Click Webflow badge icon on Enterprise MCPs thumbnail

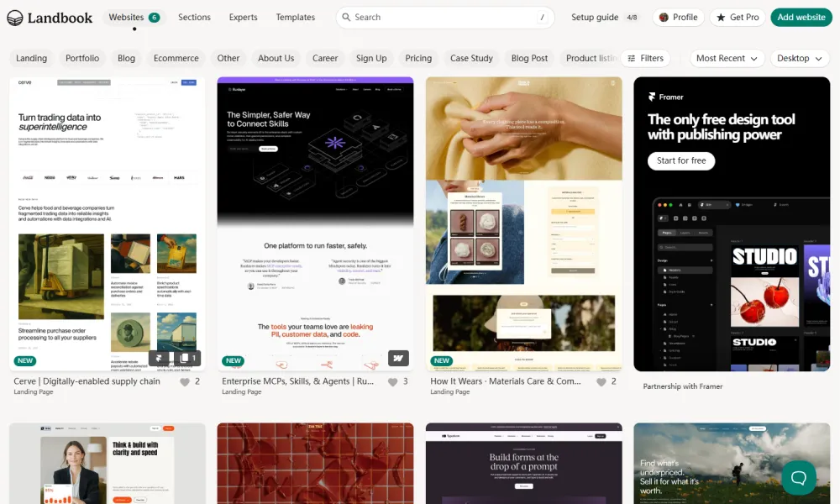pyautogui.click(x=398, y=359)
